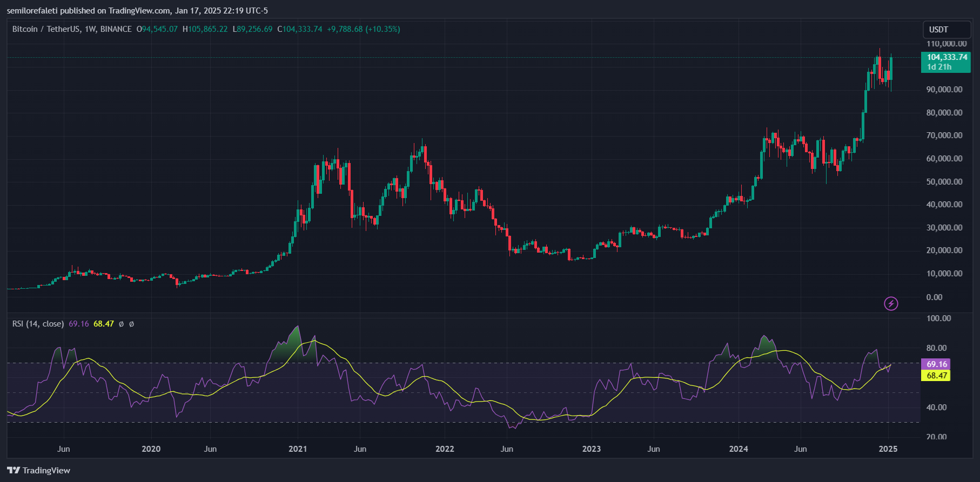Click the low value L89,256.69
This screenshot has width=980, height=482.
coord(252,29)
